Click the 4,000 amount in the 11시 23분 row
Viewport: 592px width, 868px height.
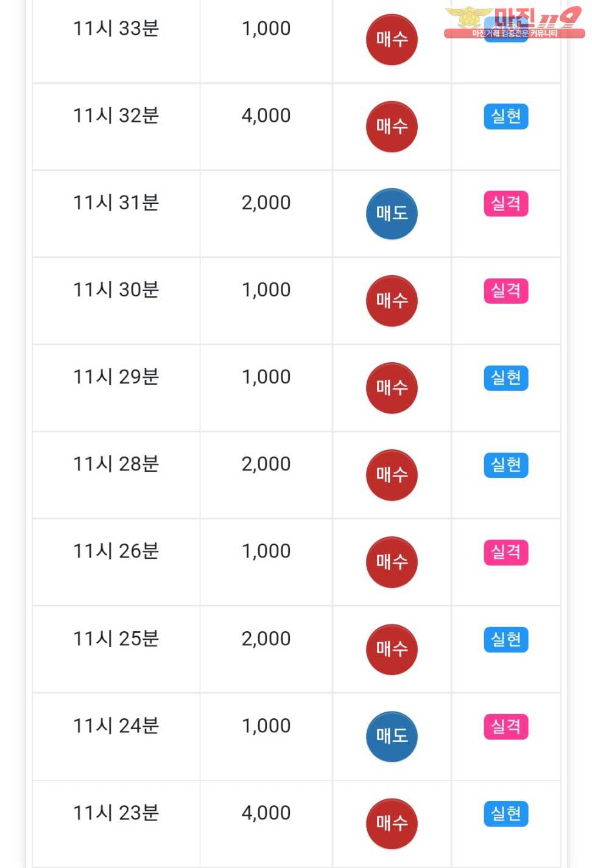[266, 813]
